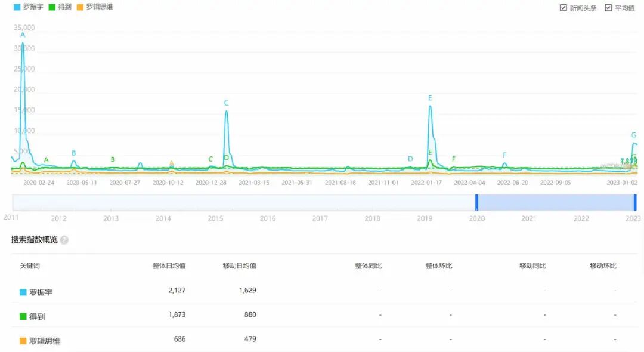Grab the left range handle at 2020
The width and height of the screenshot is (644, 352).
(x=476, y=202)
